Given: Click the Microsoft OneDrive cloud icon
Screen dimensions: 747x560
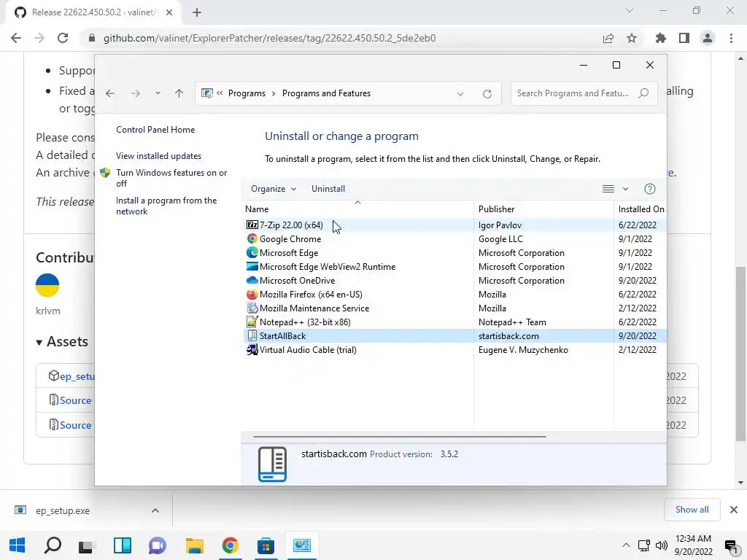Looking at the screenshot, I should coord(252,280).
